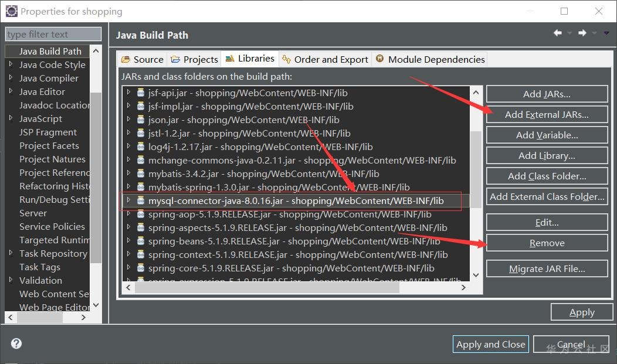
Task: Click the jar icon of jsf-impl.jar
Action: [x=141, y=106]
